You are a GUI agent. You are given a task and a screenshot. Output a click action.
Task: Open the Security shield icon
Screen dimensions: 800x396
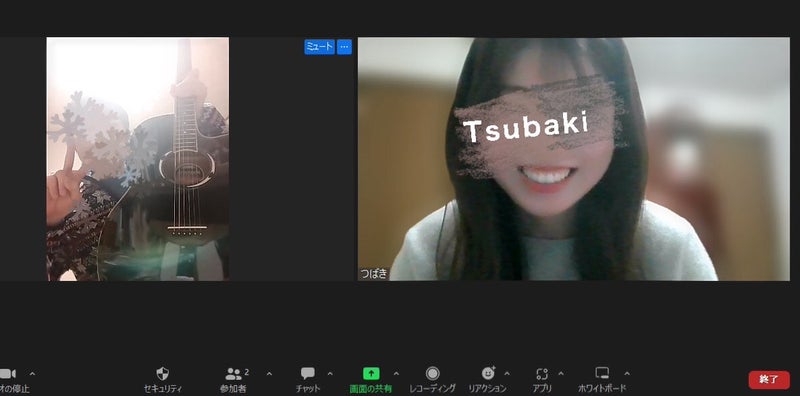162,374
